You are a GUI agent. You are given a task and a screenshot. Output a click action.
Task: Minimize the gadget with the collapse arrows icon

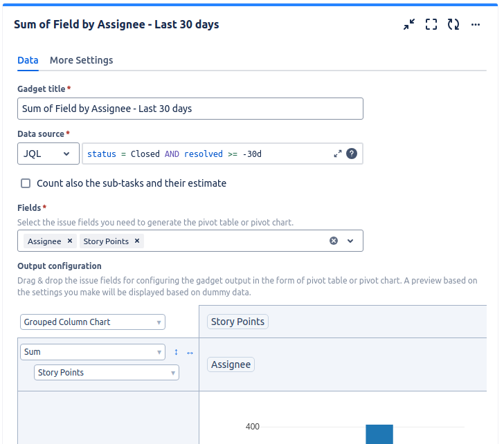coord(409,24)
